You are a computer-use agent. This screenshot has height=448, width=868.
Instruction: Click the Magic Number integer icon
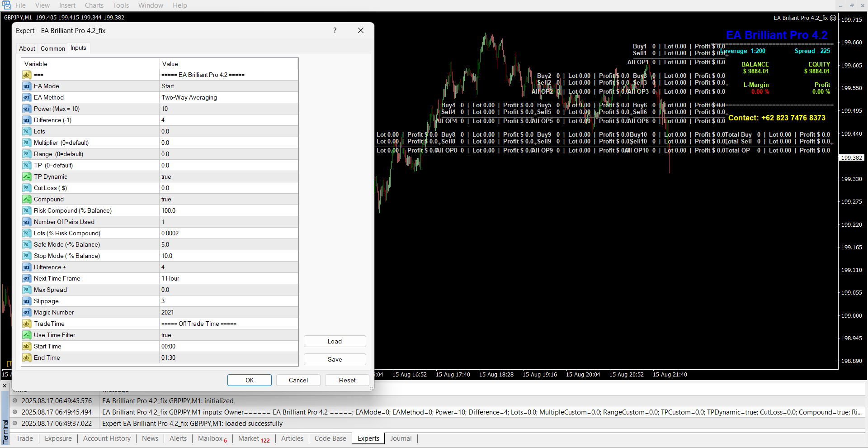(x=27, y=312)
